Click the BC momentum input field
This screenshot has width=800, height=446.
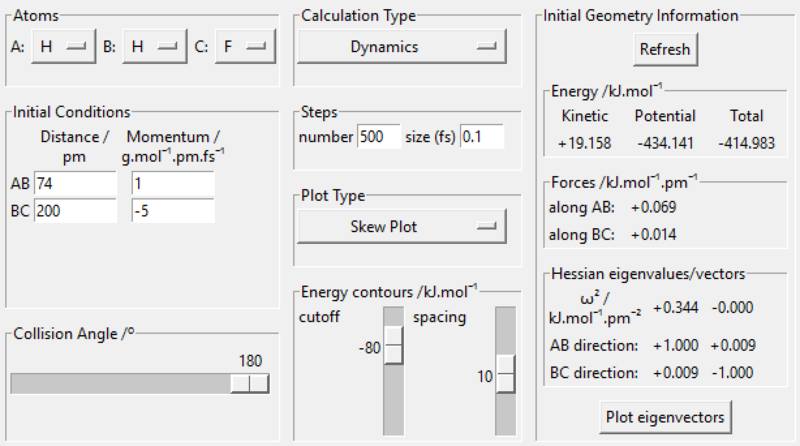click(x=172, y=211)
